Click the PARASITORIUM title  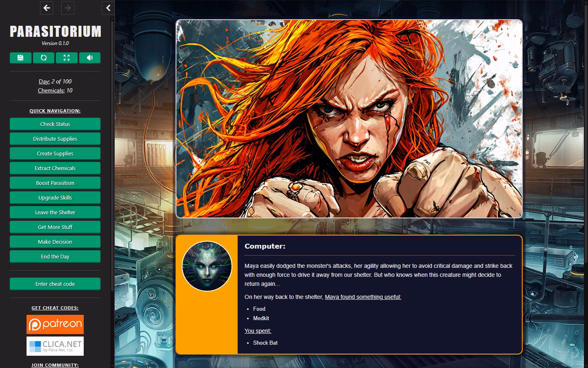pyautogui.click(x=55, y=31)
